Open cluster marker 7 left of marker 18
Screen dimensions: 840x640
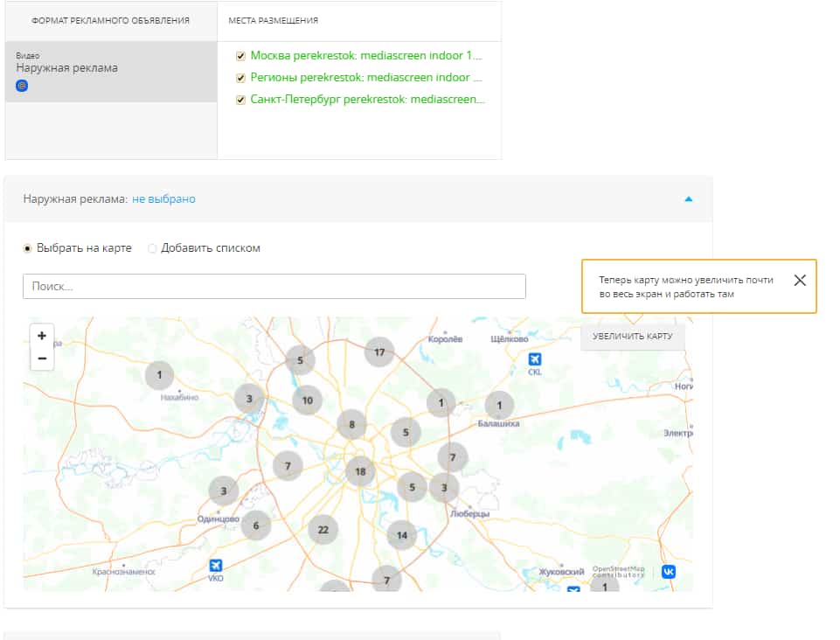point(288,466)
